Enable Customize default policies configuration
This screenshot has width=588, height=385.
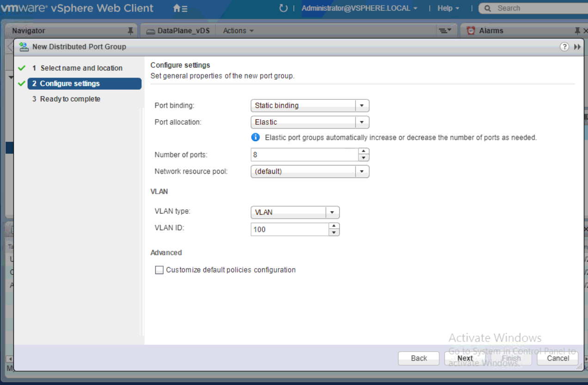click(159, 270)
